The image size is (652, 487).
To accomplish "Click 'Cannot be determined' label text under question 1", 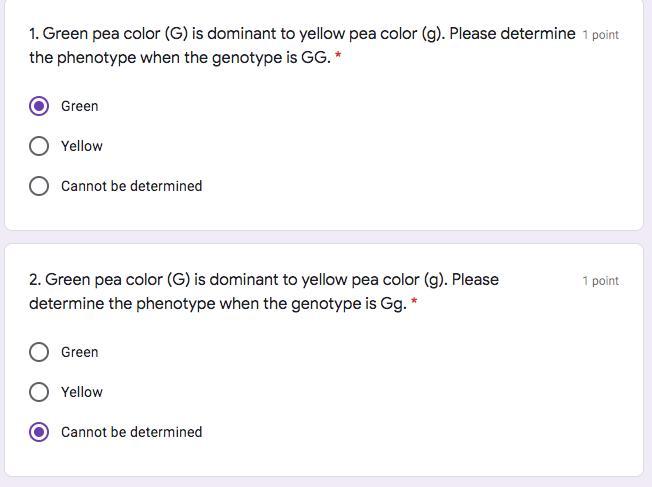I will [x=131, y=186].
